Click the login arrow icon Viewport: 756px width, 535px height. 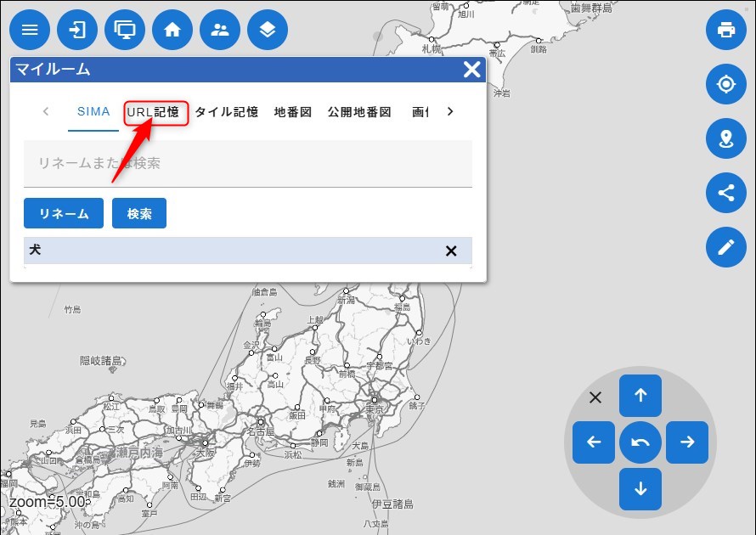77,31
